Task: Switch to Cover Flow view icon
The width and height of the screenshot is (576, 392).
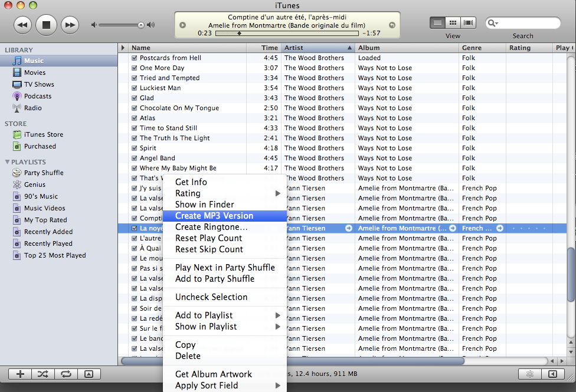Action: tap(469, 23)
